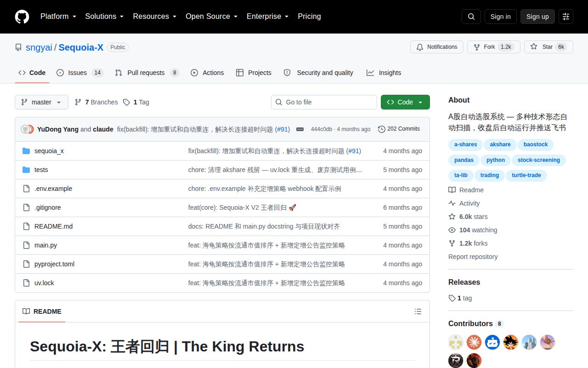
Task: Select the README tab
Action: click(x=42, y=311)
